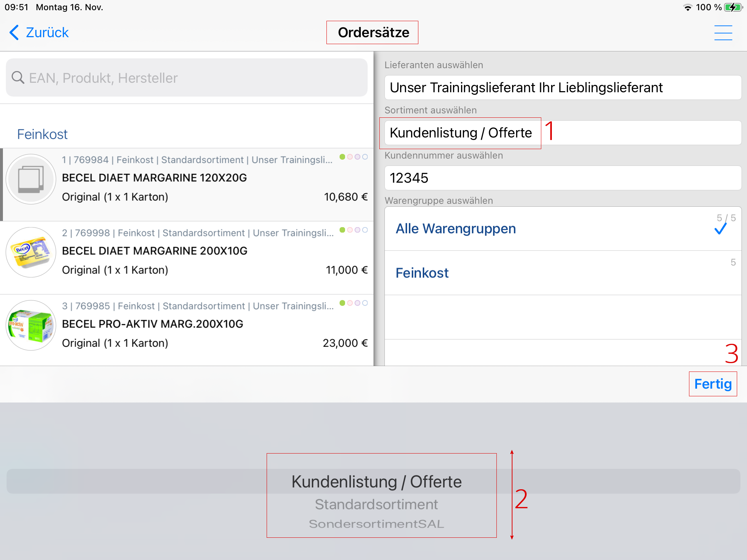The width and height of the screenshot is (747, 560).
Task: Tap Becel Pro-Aktiv product image
Action: tap(31, 325)
